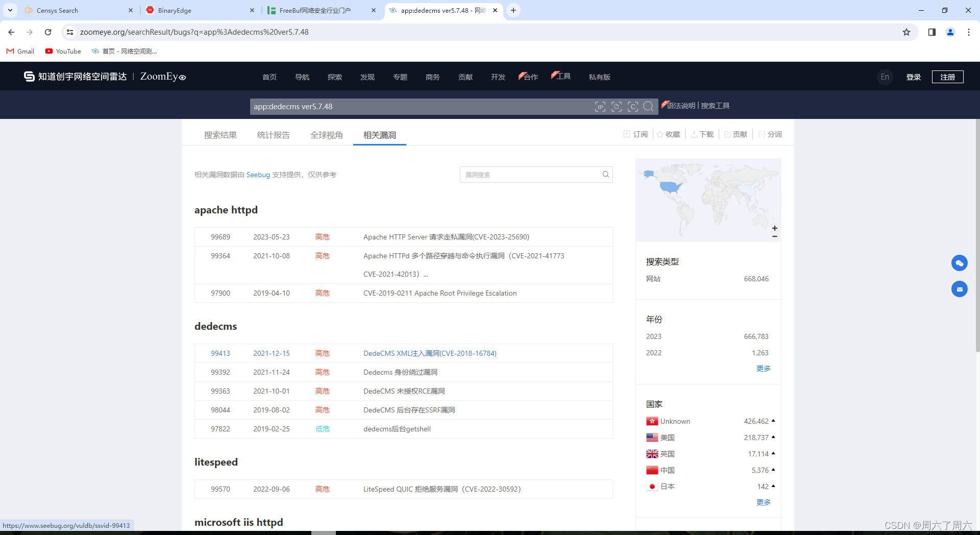
Task: Click the file scan icon in search bar
Action: [x=617, y=106]
